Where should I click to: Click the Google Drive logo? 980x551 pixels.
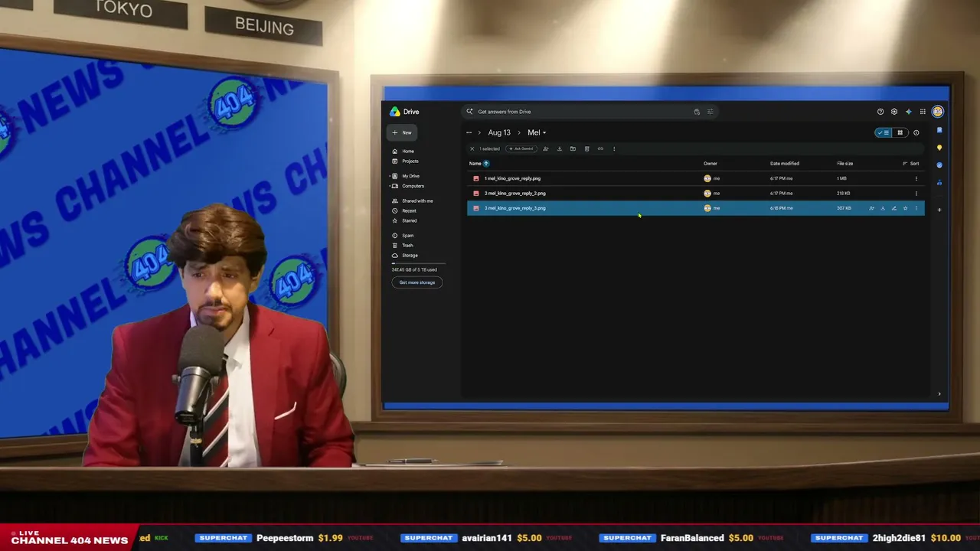pos(395,112)
